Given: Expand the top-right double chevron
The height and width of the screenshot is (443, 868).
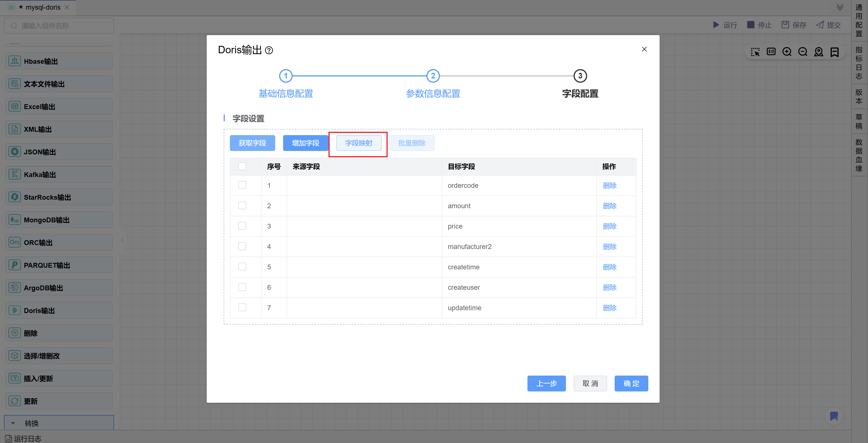Looking at the screenshot, I should pyautogui.click(x=840, y=7).
